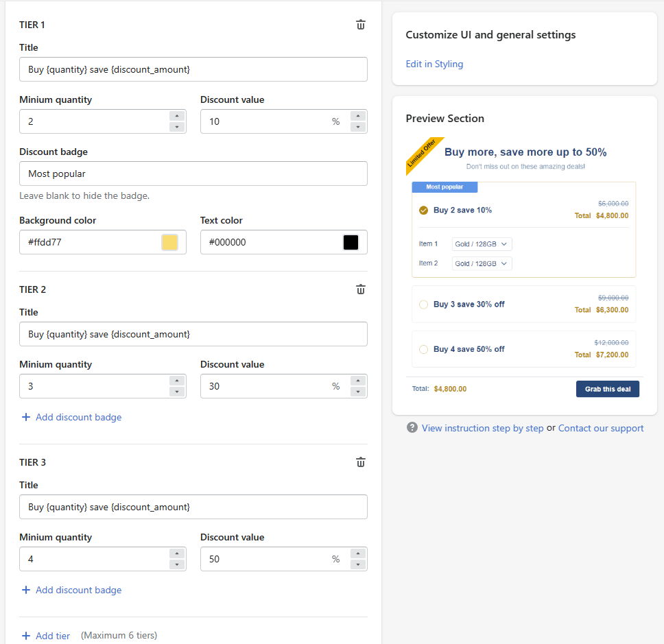Decrease Tier 3 discount value
Image resolution: width=664 pixels, height=644 pixels.
(x=358, y=564)
